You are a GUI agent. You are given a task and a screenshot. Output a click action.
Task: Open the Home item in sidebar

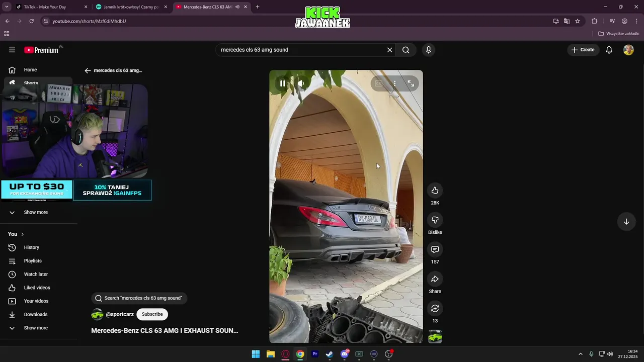[x=39, y=70]
